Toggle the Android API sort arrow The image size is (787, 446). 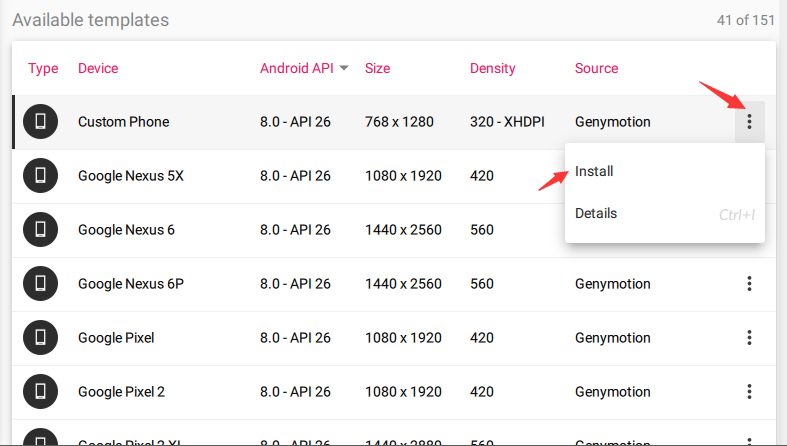(x=344, y=68)
